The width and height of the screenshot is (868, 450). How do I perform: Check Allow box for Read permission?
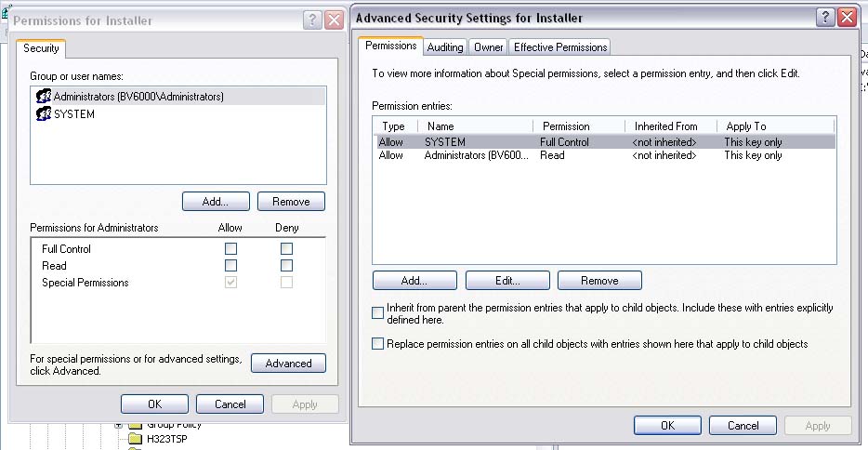[x=230, y=265]
